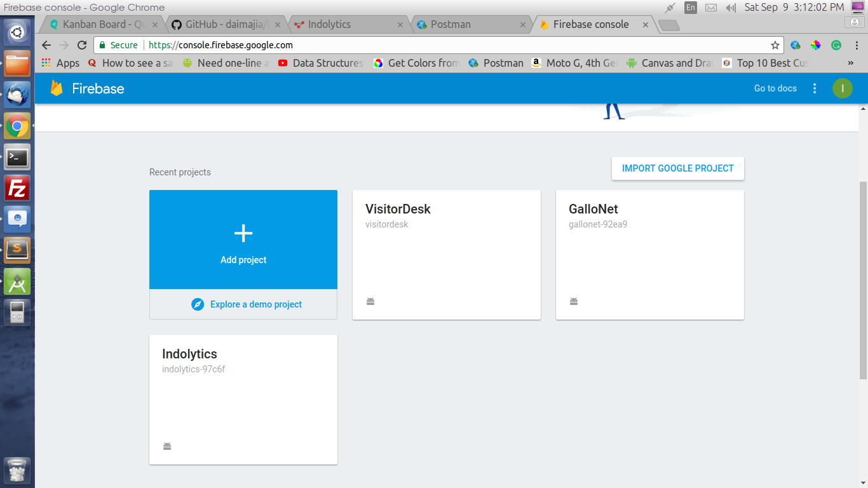Open the Moto G, 4th Gen bookmark

pyautogui.click(x=575, y=63)
